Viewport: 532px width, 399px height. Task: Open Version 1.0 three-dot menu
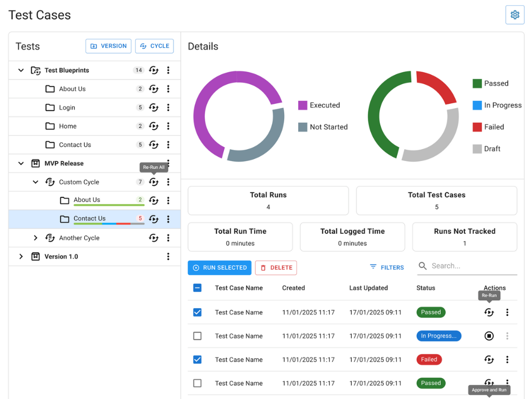[168, 257]
